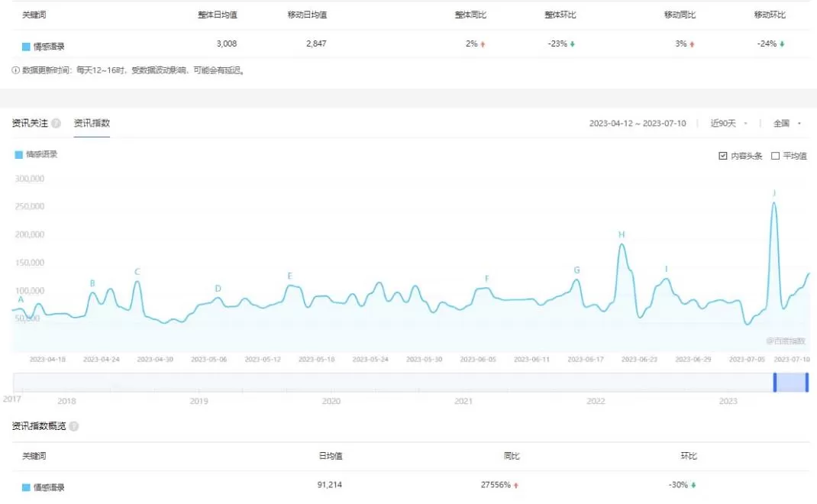Select the 资讯指数 tab
817x504 pixels.
click(92, 123)
